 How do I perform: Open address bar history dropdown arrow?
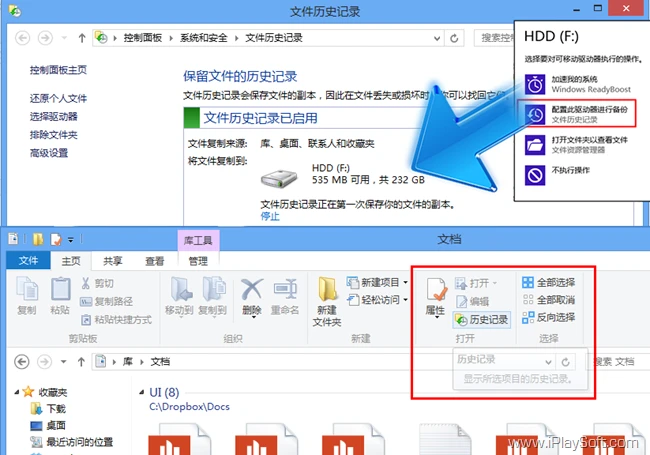click(x=437, y=39)
